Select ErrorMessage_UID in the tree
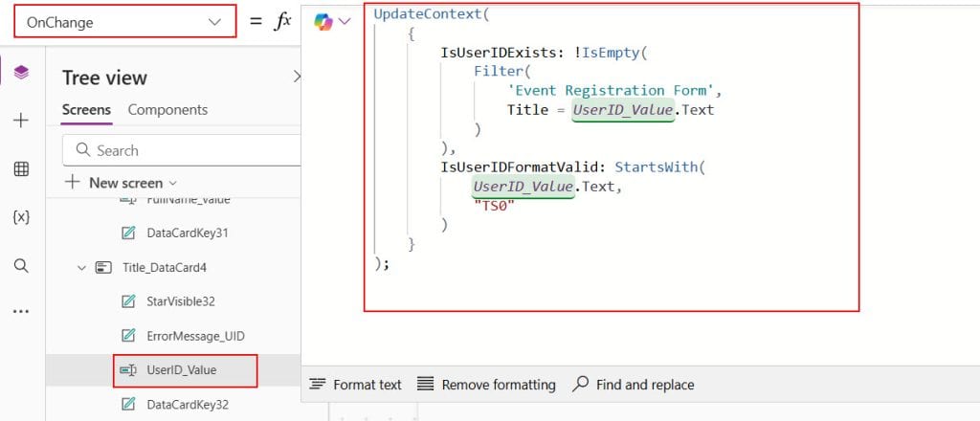Viewport: 980px width, 421px height. (x=195, y=336)
